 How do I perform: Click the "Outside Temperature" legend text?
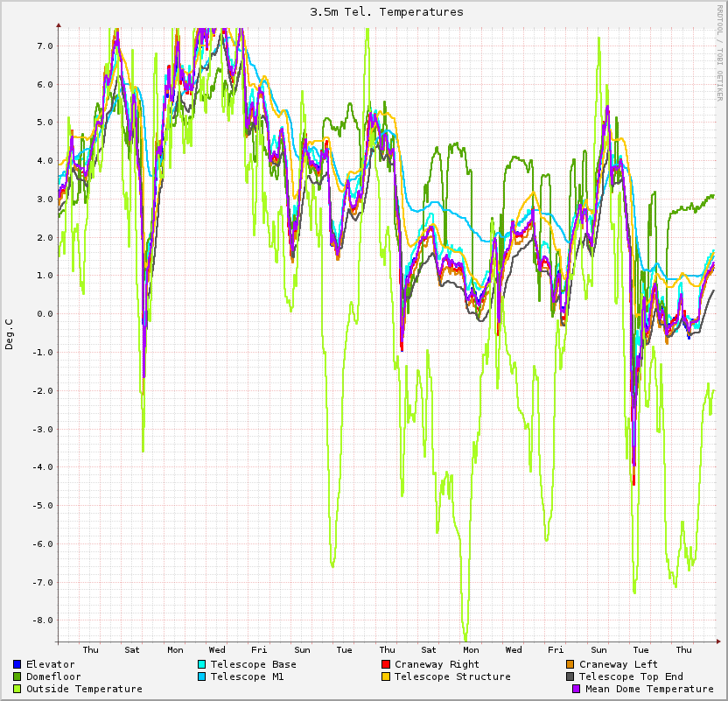point(84,689)
